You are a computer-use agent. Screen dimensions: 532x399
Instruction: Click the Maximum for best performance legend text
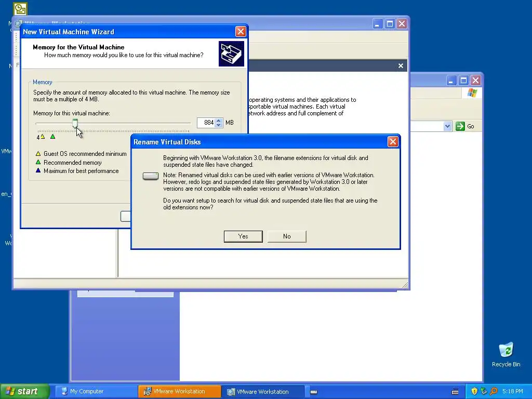(81, 171)
